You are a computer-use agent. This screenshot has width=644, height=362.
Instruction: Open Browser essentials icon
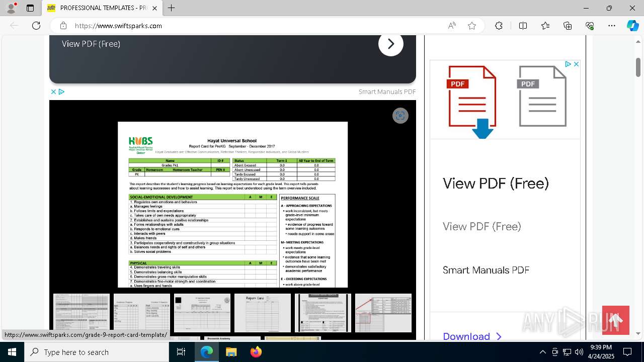click(590, 26)
